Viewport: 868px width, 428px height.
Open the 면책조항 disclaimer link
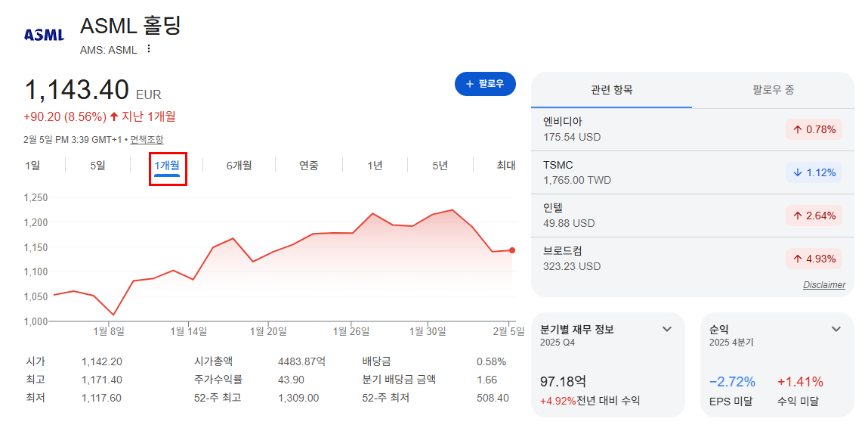pos(147,140)
